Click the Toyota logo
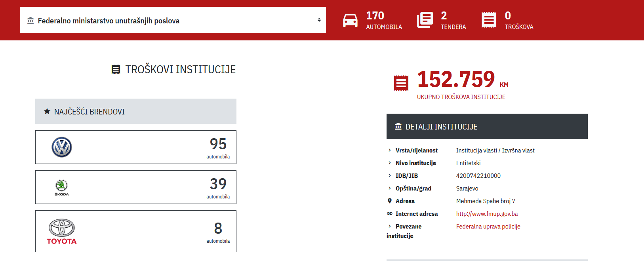This screenshot has height=261, width=644. [x=62, y=232]
